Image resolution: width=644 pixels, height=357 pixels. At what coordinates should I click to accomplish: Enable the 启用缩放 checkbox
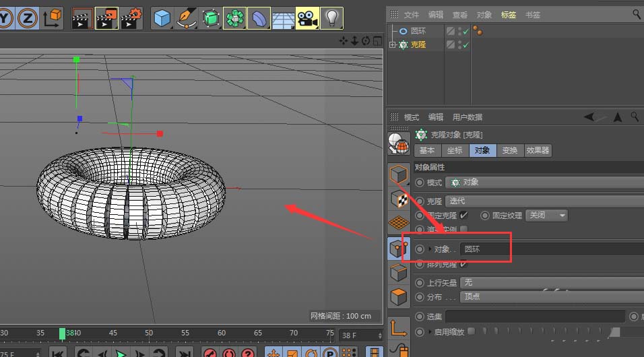point(471,331)
